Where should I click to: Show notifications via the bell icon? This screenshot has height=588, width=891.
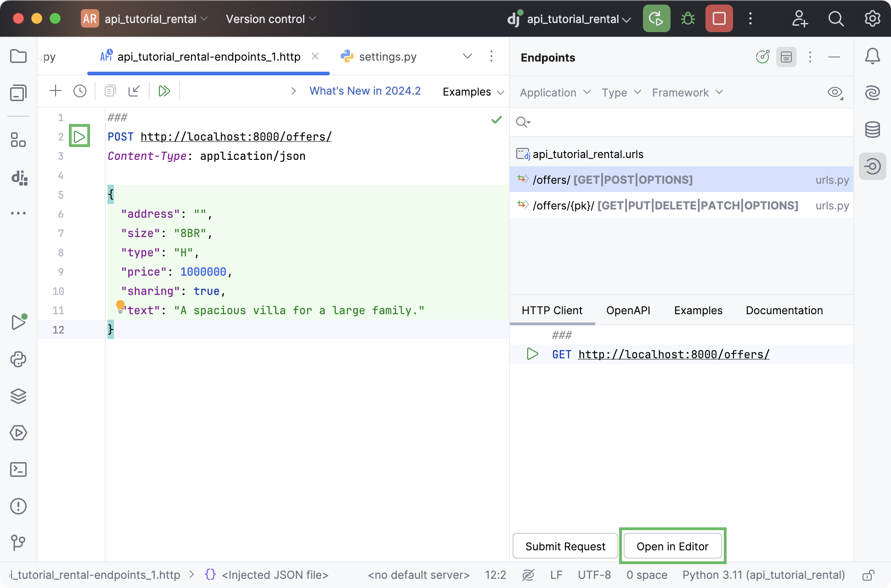[872, 56]
